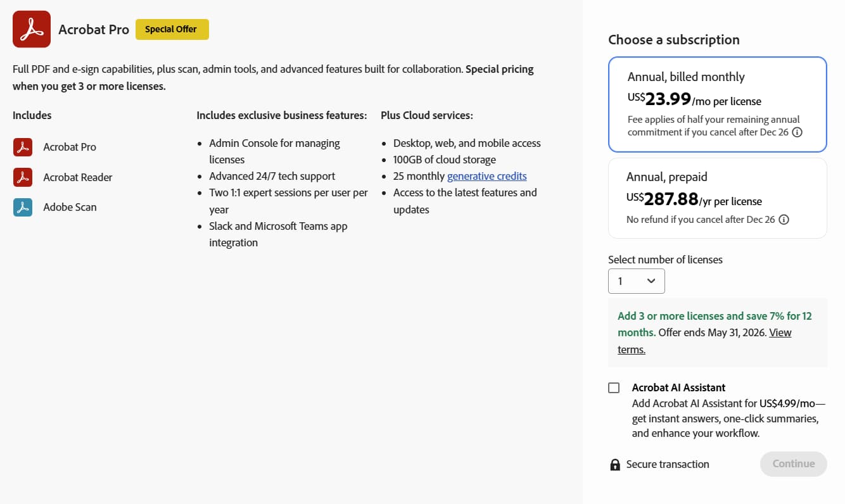
Task: Enable the Acrobat AI Assistant add-on
Action: click(x=614, y=387)
